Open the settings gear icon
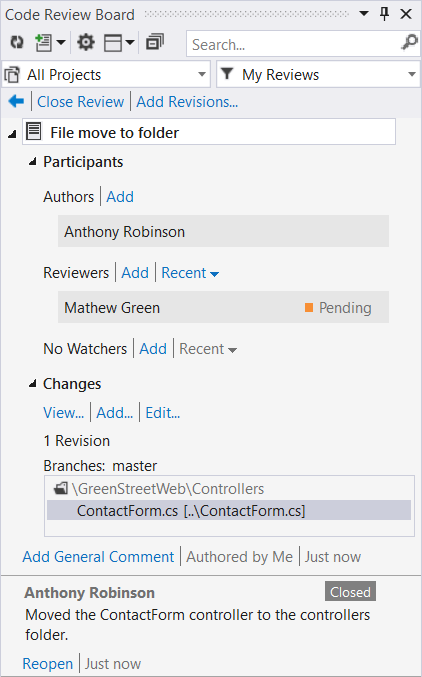The width and height of the screenshot is (422, 677). coord(86,42)
